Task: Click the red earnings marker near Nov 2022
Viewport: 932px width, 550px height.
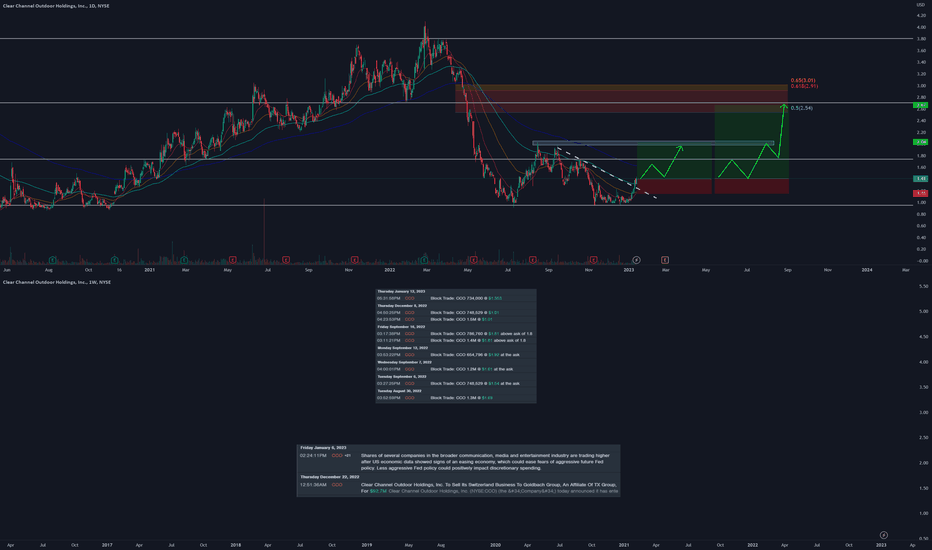Action: [593, 260]
